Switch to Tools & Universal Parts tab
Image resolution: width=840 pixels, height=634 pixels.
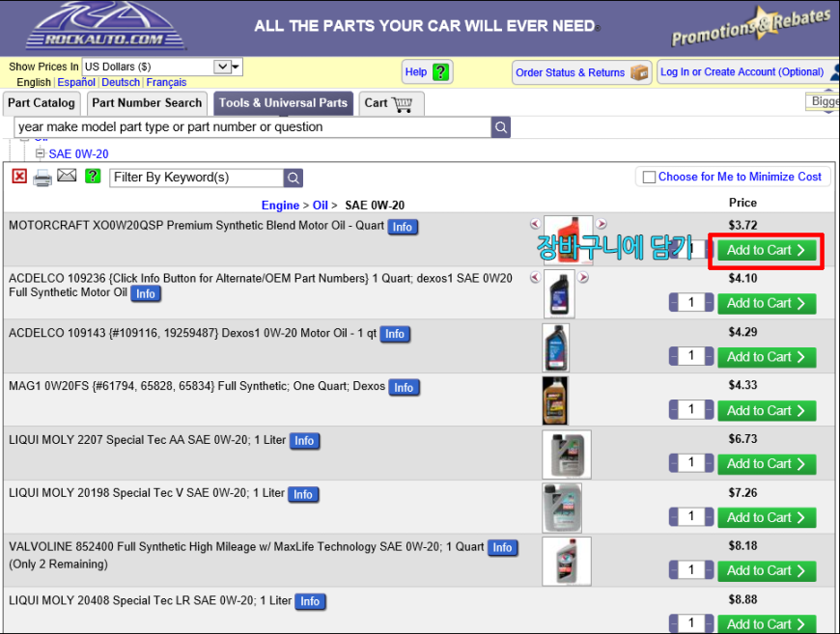pyautogui.click(x=283, y=103)
